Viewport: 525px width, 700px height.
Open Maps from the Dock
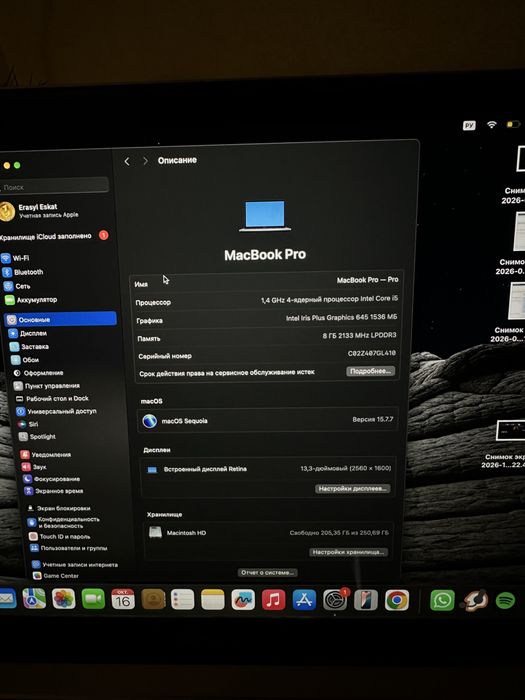34,598
